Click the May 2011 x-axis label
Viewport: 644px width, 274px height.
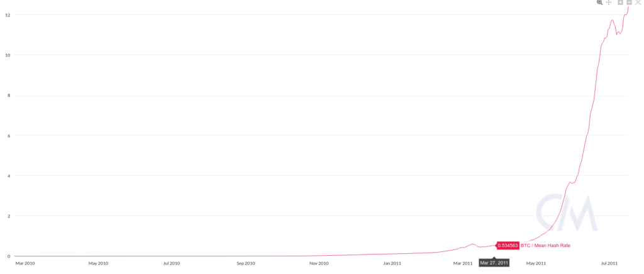click(536, 263)
